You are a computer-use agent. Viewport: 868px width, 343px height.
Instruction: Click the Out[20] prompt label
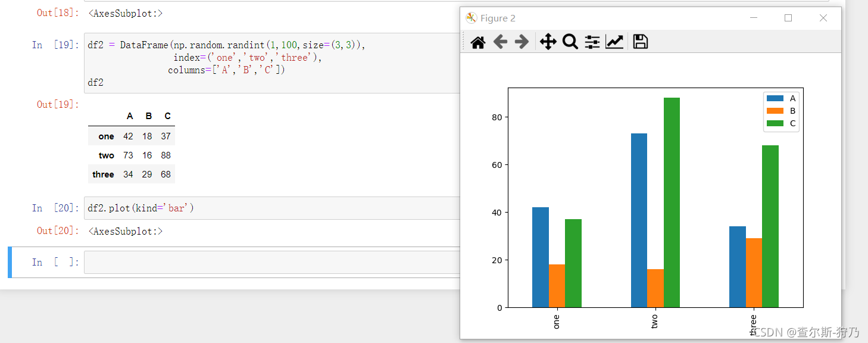tap(58, 231)
